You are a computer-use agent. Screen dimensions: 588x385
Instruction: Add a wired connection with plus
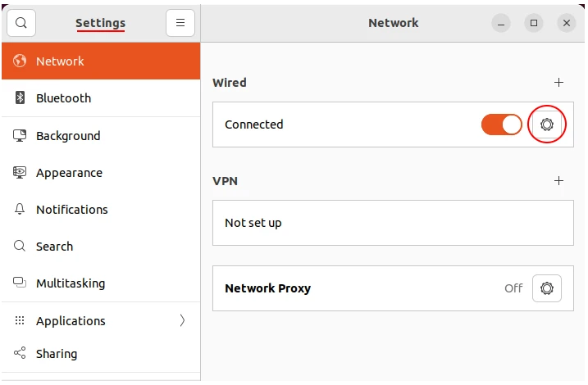559,82
